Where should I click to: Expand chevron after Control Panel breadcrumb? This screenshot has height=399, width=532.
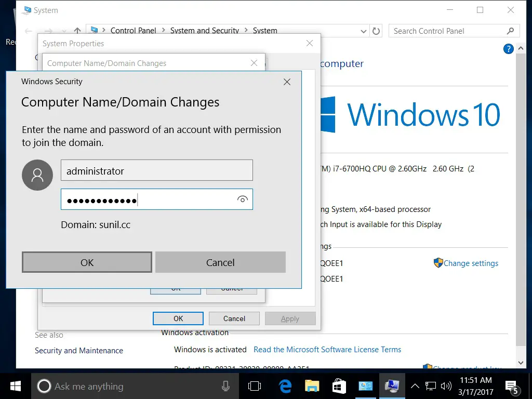tap(163, 30)
